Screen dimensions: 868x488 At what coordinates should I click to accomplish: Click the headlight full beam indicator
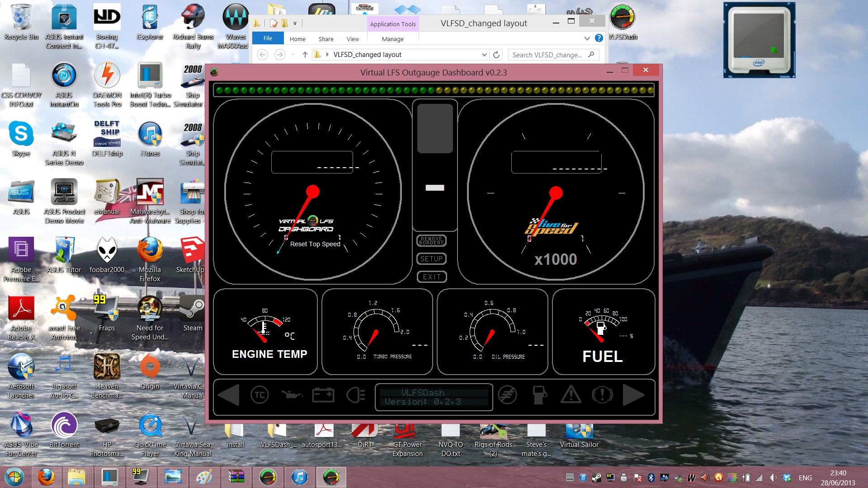click(x=356, y=395)
